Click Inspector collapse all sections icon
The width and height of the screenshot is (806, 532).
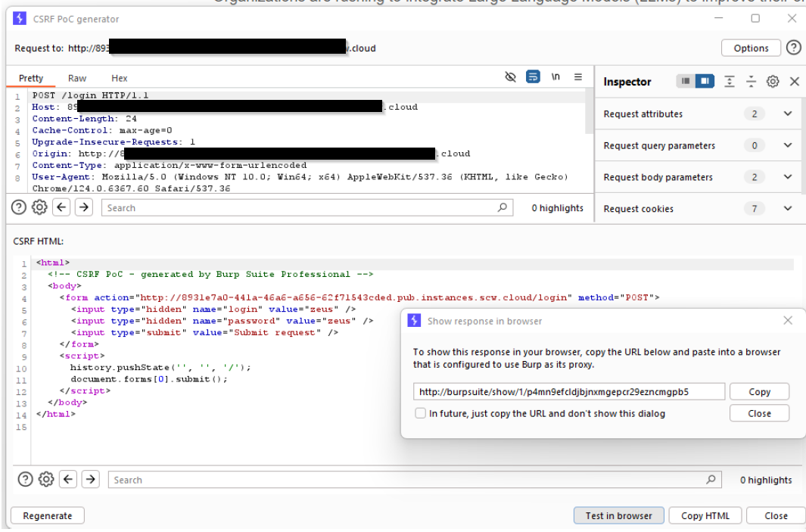click(751, 81)
